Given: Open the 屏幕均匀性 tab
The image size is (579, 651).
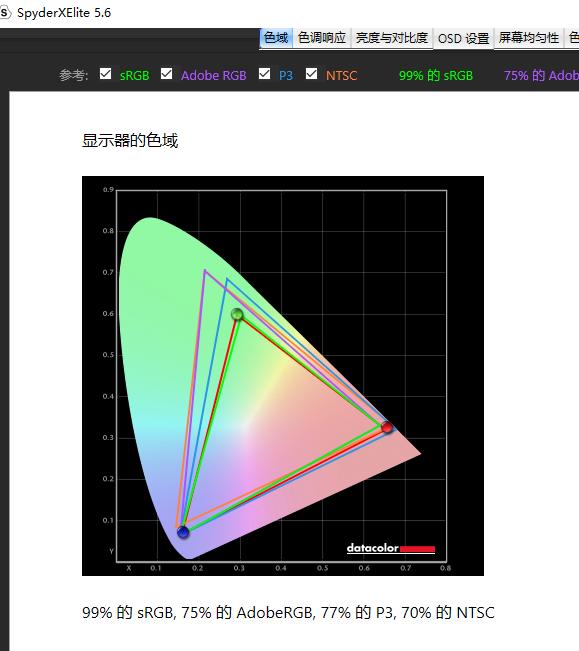Looking at the screenshot, I should (x=529, y=38).
